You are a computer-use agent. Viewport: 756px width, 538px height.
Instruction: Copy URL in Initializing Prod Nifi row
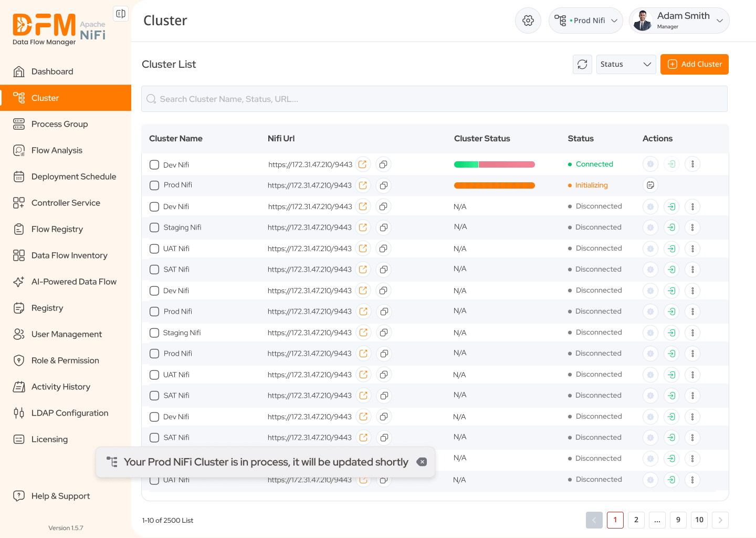point(384,185)
